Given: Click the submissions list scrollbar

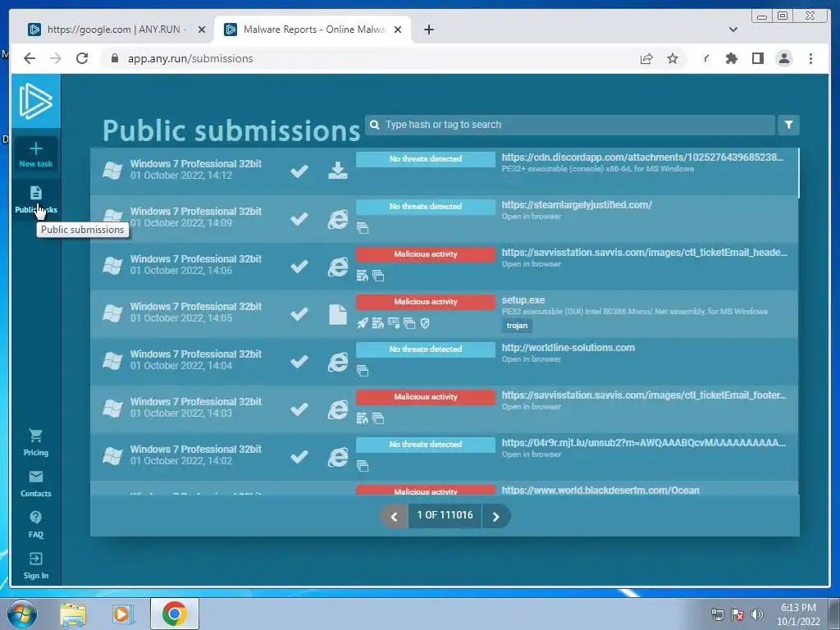Looking at the screenshot, I should [798, 172].
